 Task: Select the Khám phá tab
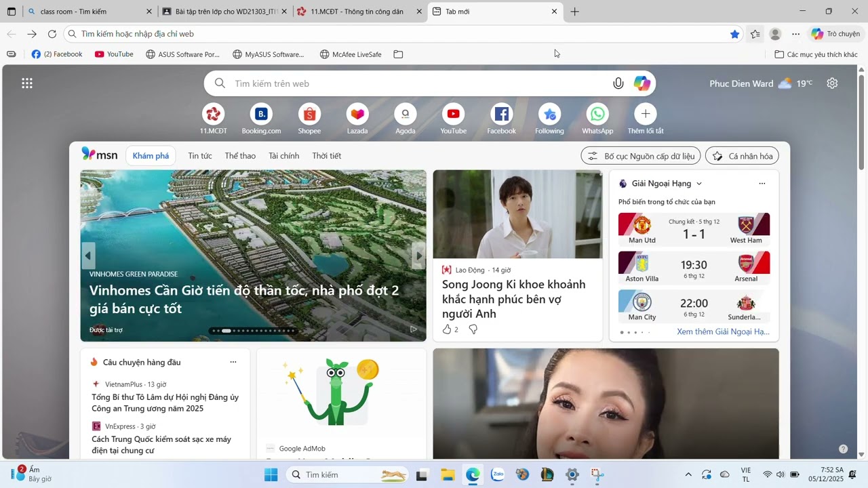click(151, 156)
